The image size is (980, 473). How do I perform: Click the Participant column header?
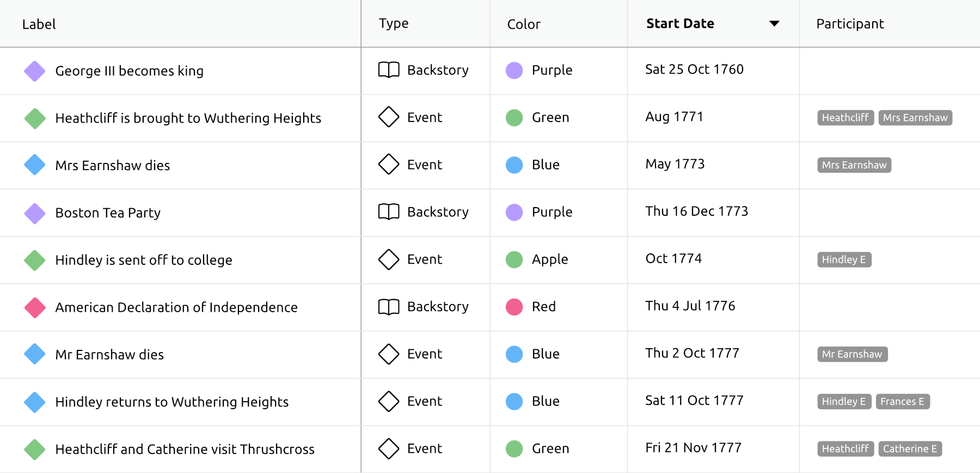[x=849, y=24]
